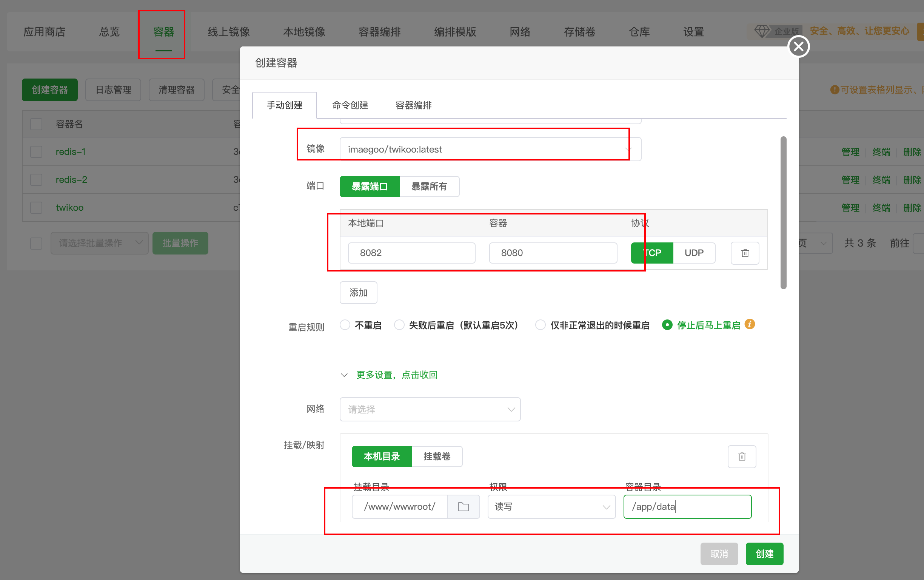This screenshot has height=580, width=924.
Task: Browse folder for 挂载目录 path
Action: point(463,506)
